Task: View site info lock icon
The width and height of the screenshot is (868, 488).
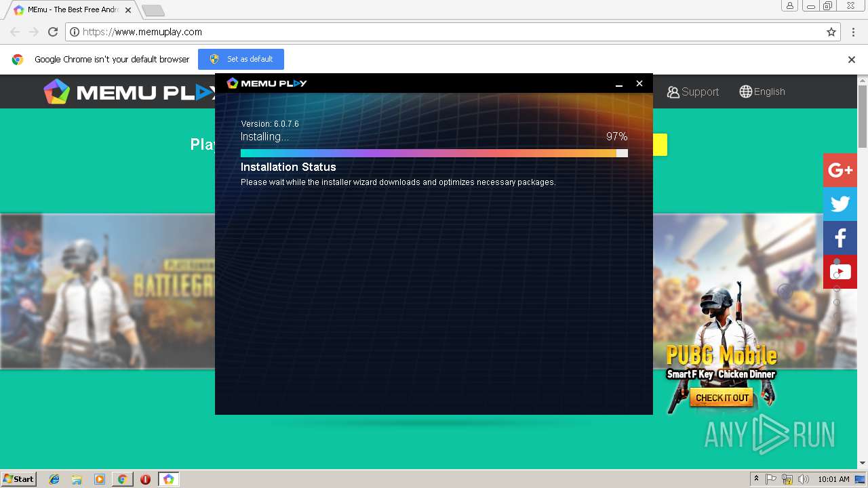Action: [x=75, y=32]
